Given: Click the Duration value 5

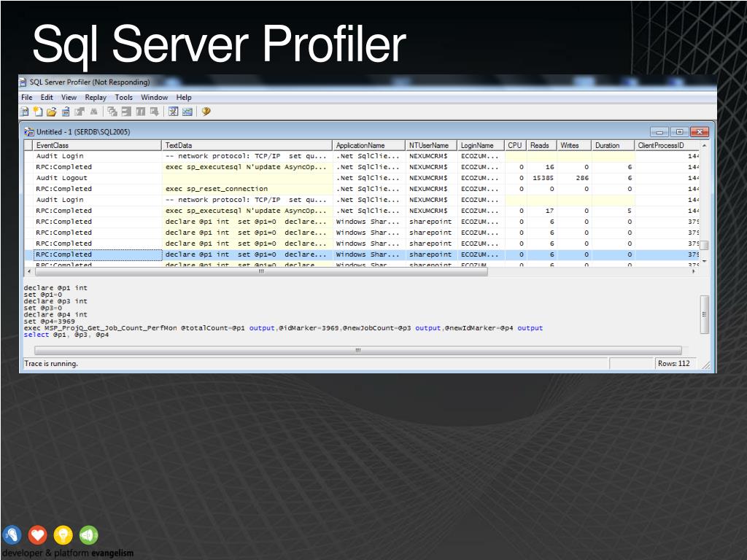Looking at the screenshot, I should point(630,211).
